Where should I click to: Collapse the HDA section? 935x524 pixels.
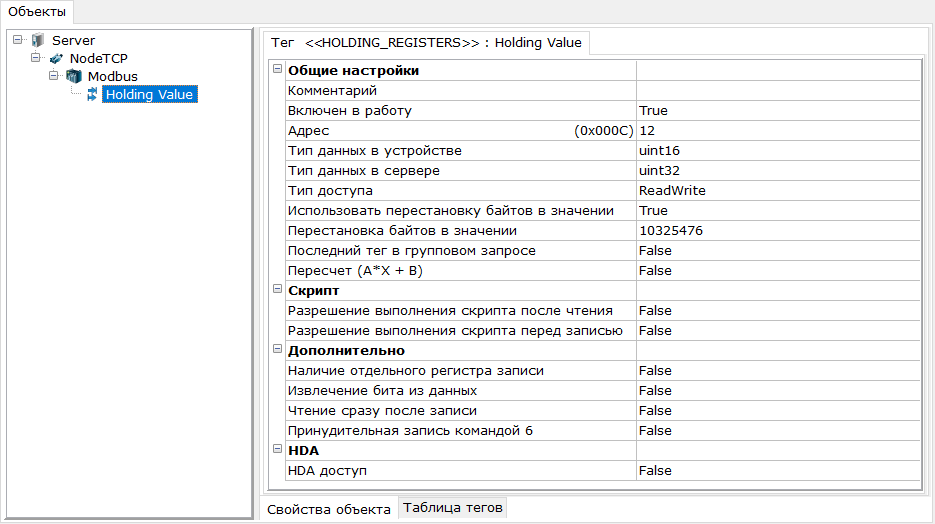277,449
